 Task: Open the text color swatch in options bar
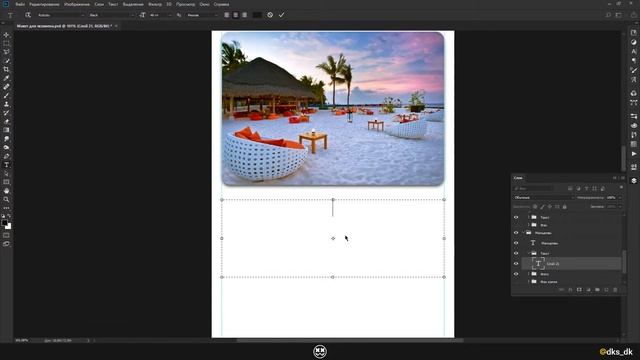point(257,15)
